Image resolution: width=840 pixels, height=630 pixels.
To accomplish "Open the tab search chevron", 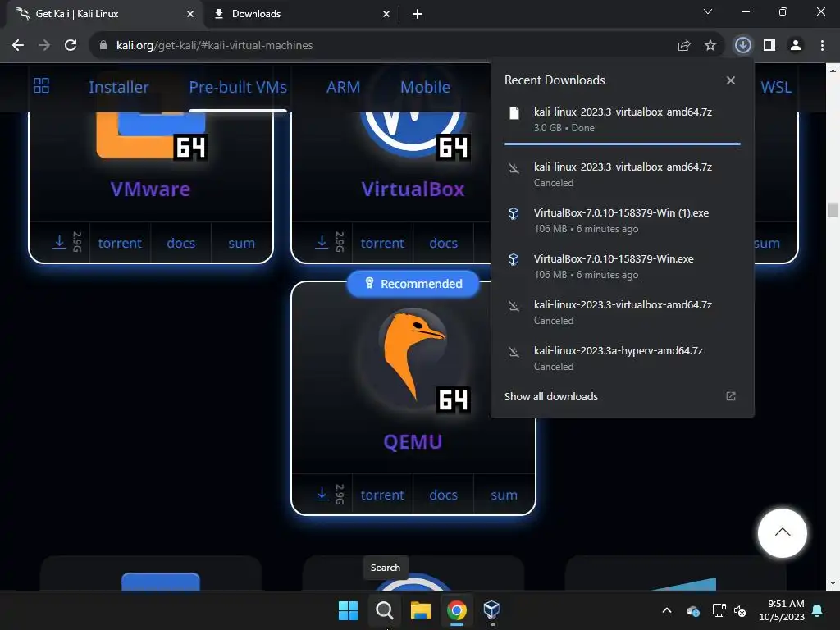I will pos(708,11).
